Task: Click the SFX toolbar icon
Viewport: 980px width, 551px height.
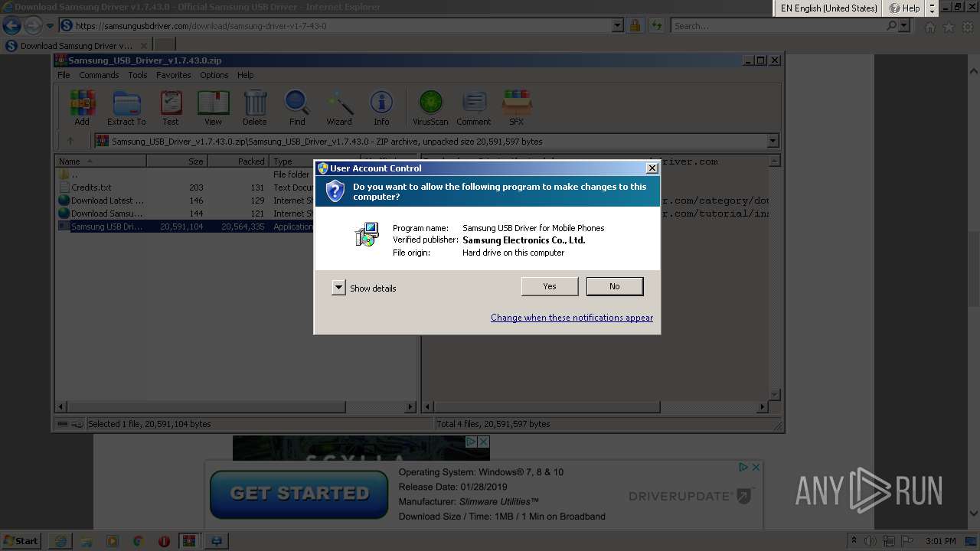Action: pyautogui.click(x=517, y=107)
